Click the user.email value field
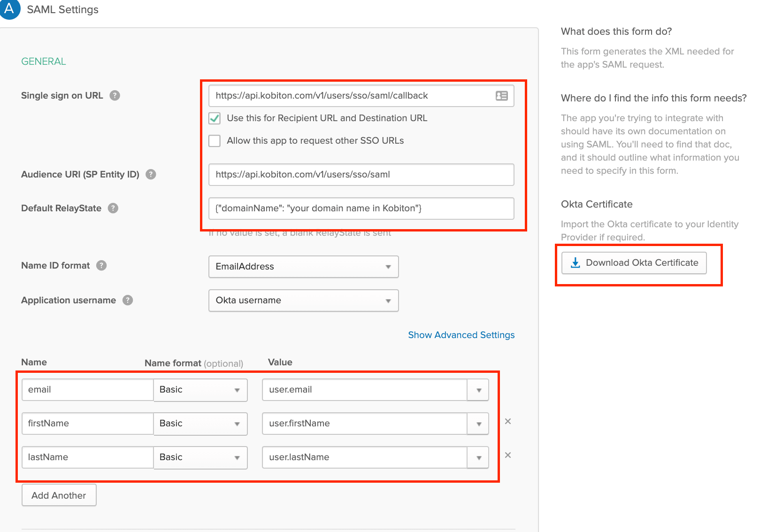Image resolution: width=760 pixels, height=532 pixels. coord(365,390)
